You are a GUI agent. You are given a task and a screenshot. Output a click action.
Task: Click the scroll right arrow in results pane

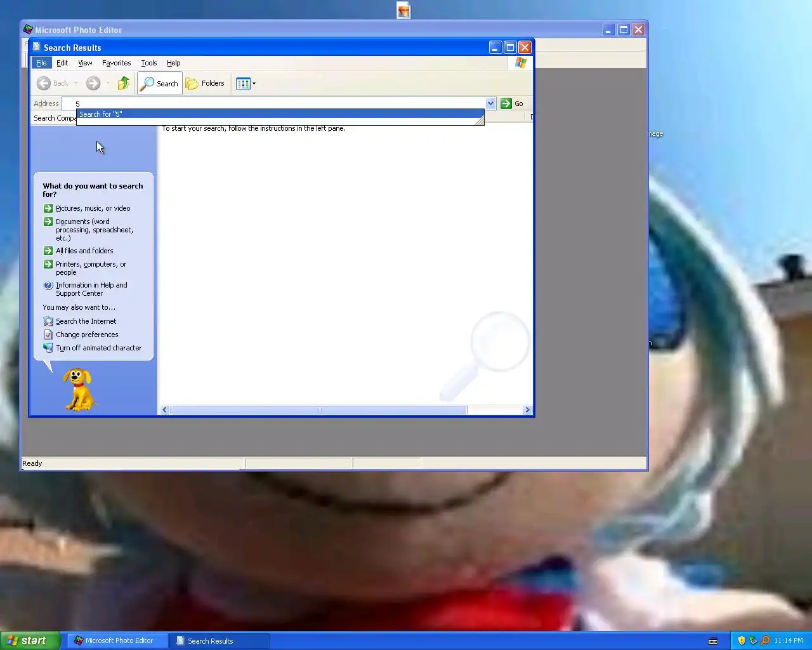pyautogui.click(x=527, y=410)
